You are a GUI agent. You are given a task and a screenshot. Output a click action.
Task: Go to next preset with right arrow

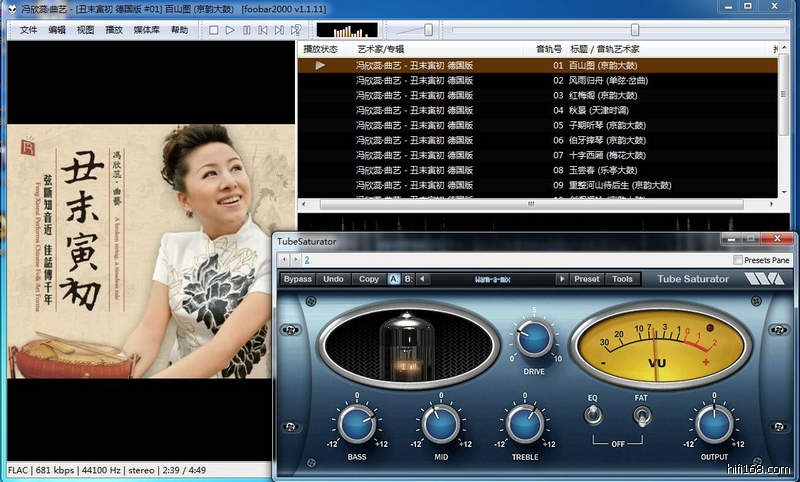[561, 279]
